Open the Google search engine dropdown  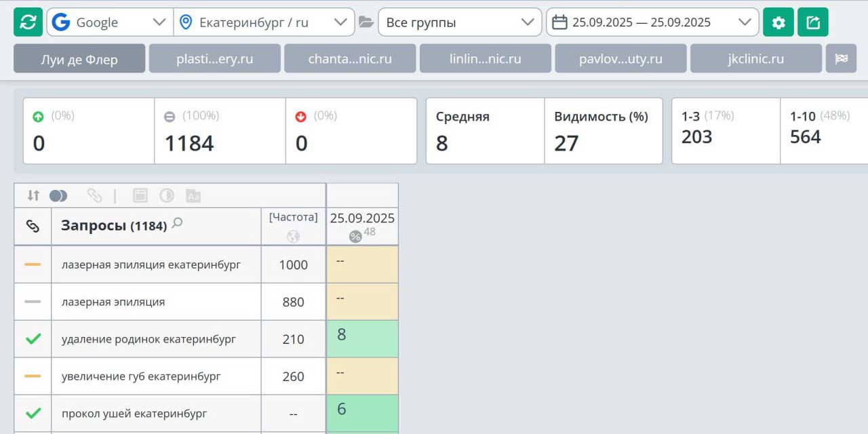coord(110,22)
